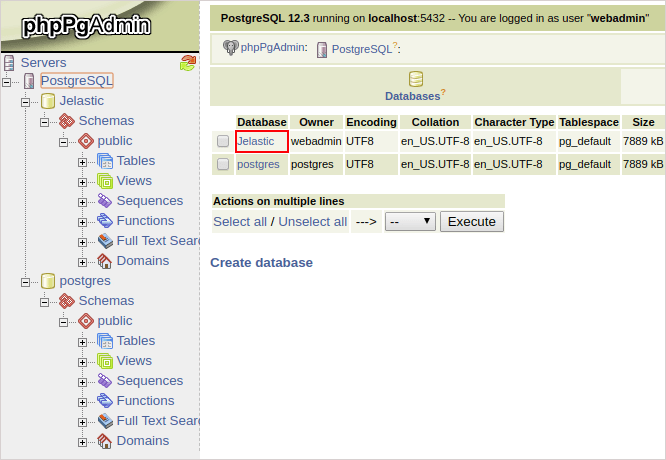This screenshot has height=460, width=666.
Task: Click the Full Text Search icon under Jelastic
Action: click(x=105, y=241)
